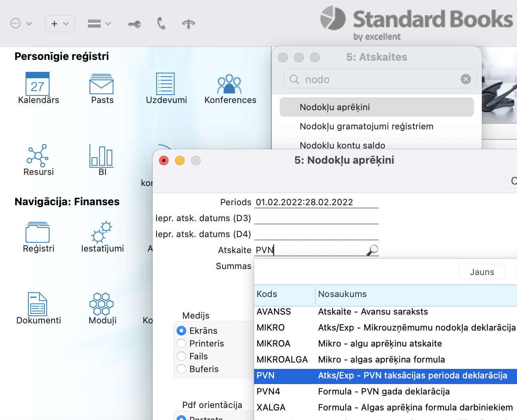This screenshot has width=517, height=420.
Task: Click into the Periods date field
Action: 316,202
